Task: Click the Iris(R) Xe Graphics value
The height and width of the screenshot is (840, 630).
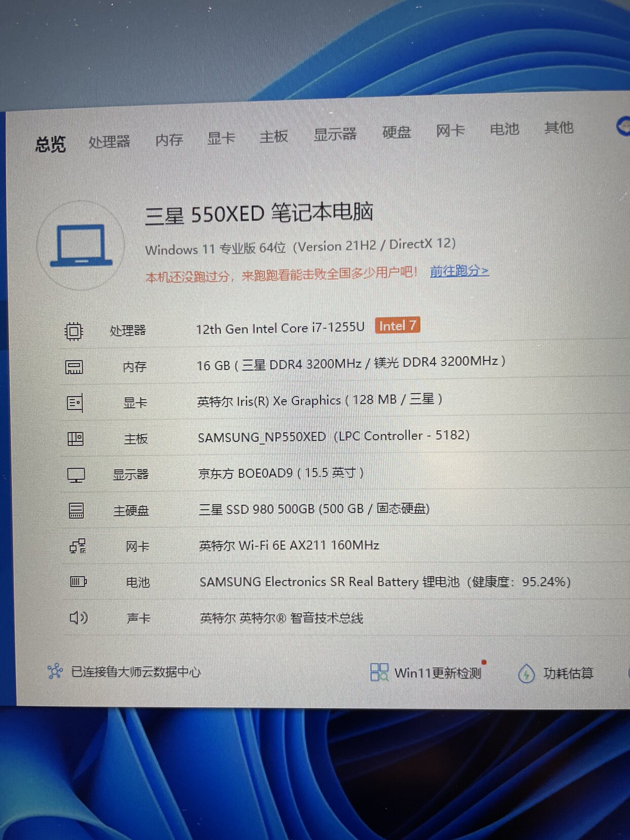Action: (320, 400)
